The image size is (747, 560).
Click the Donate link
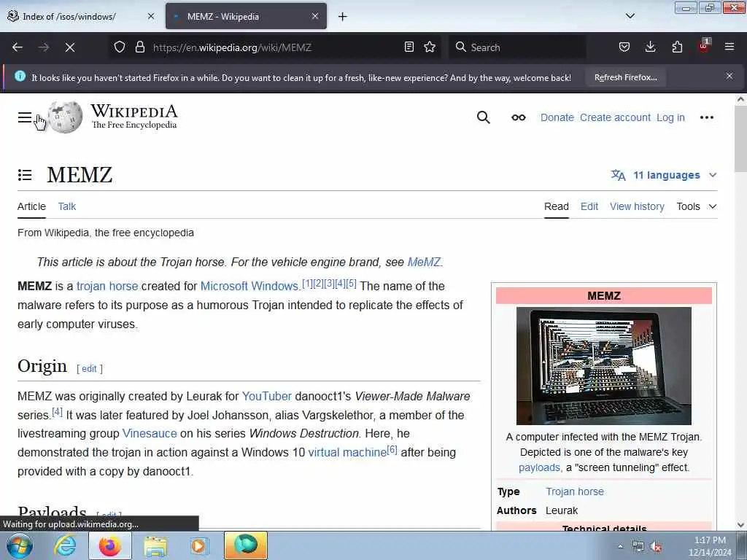[x=557, y=117]
